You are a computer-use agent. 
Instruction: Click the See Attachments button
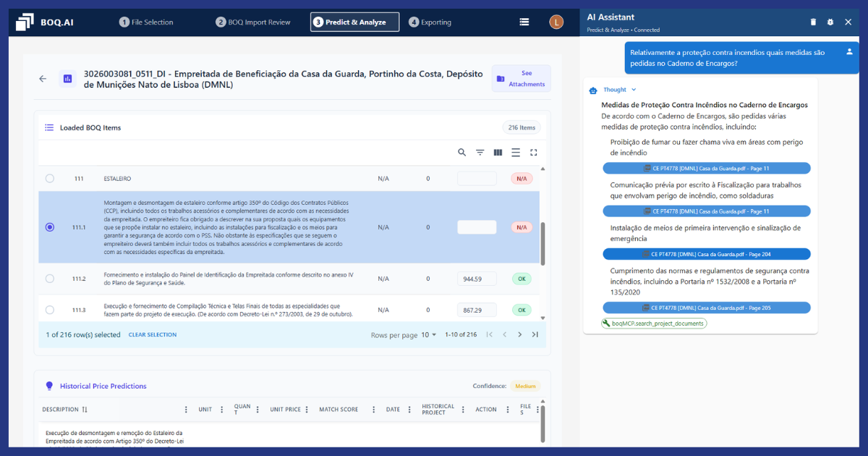pos(521,79)
